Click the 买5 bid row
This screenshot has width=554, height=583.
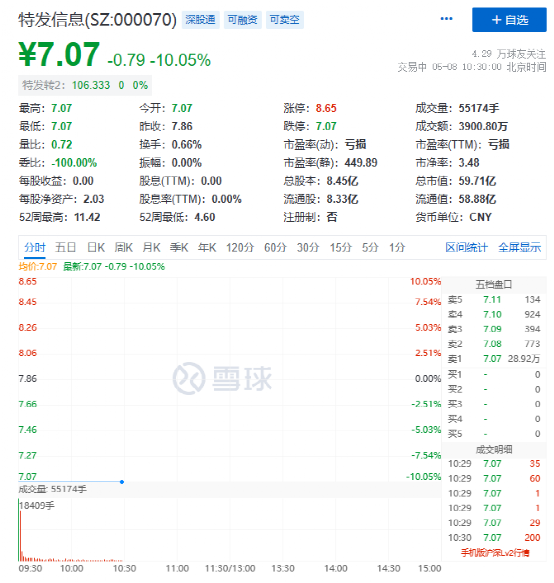(x=494, y=434)
